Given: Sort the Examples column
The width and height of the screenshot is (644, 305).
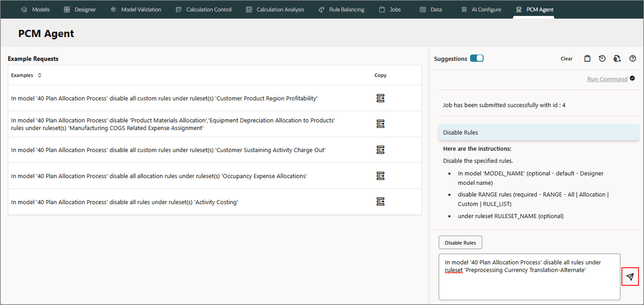Looking at the screenshot, I should tap(39, 75).
